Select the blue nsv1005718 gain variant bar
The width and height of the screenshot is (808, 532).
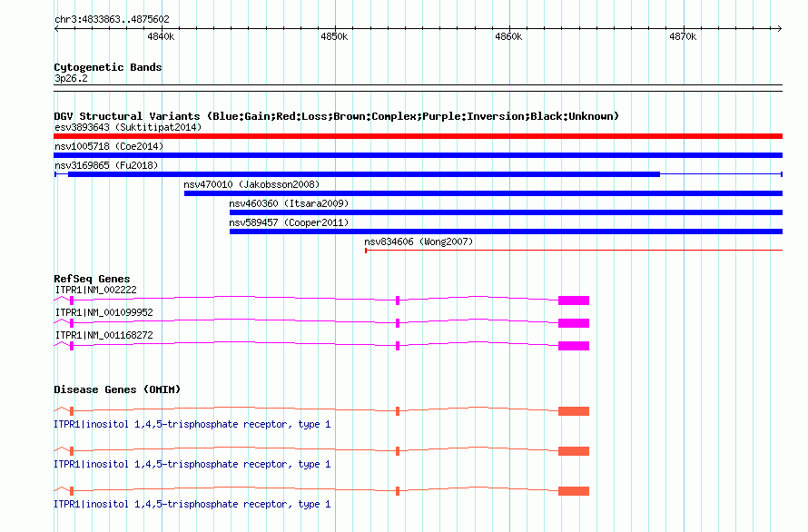coord(418,155)
